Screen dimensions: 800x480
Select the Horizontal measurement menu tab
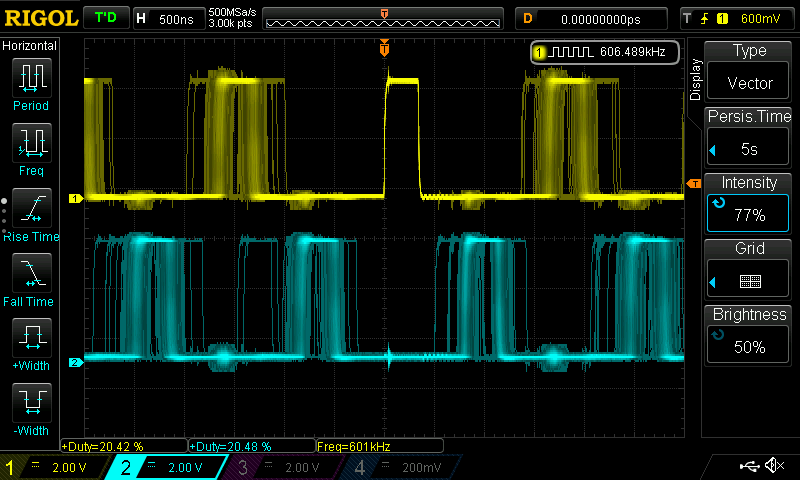[x=30, y=46]
